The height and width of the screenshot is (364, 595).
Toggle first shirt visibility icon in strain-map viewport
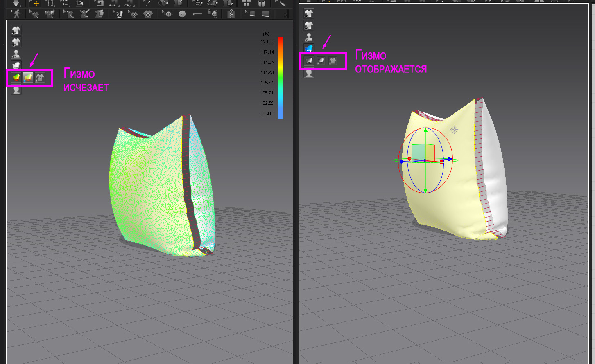[x=16, y=30]
